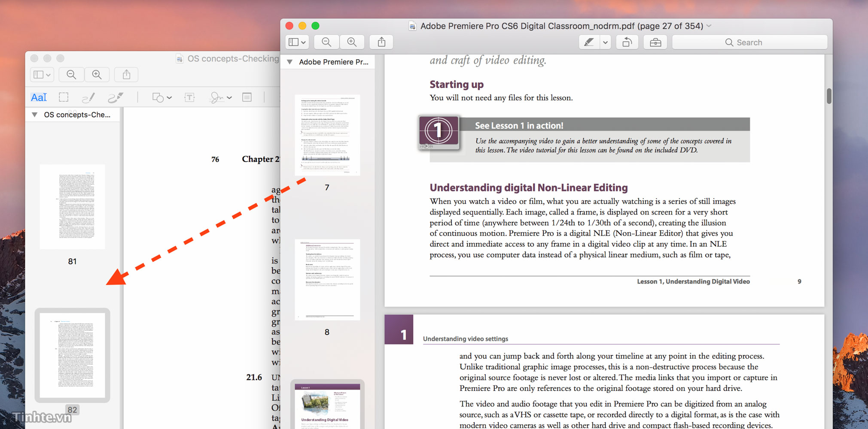The image size is (868, 429).
Task: Select the Note tool
Action: point(247,97)
